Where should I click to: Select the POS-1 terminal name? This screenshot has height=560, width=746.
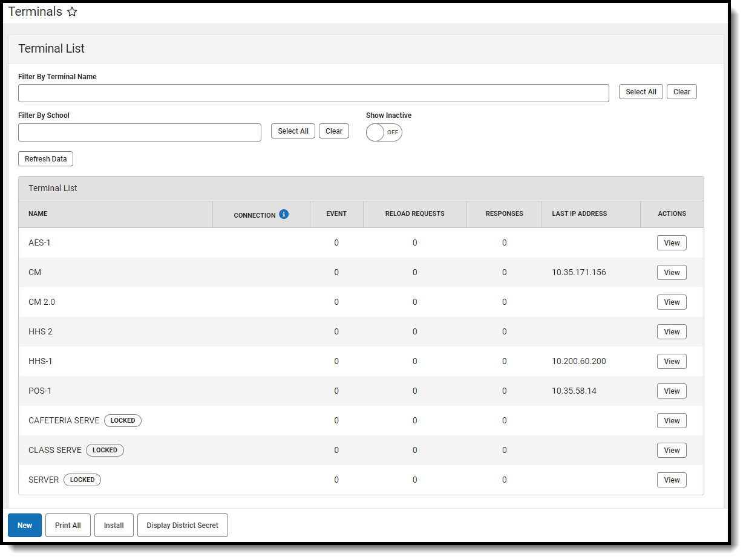pyautogui.click(x=40, y=391)
